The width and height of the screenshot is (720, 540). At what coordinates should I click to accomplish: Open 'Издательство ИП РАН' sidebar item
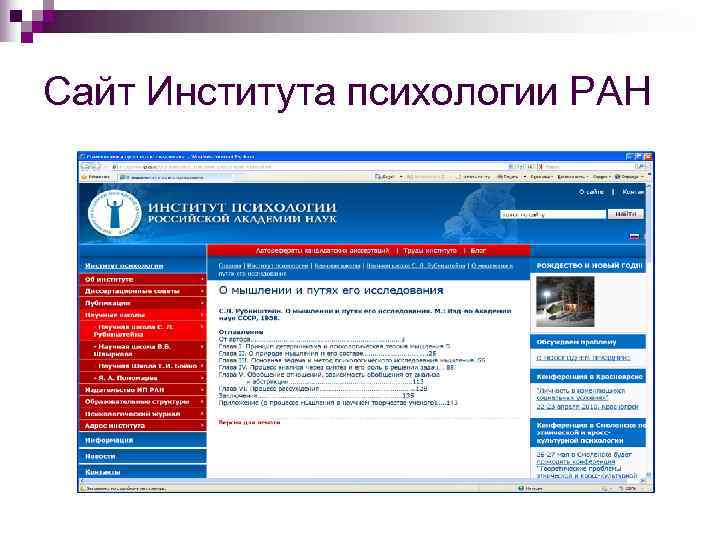tap(142, 390)
